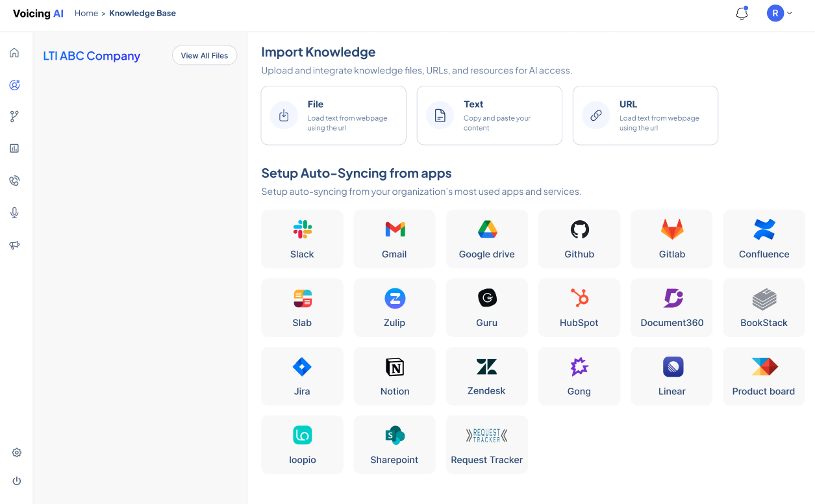Connect the Confluence app
The width and height of the screenshot is (815, 504).
coord(764,239)
